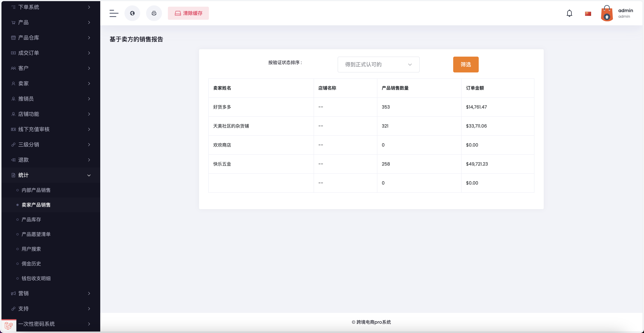
Task: Collapse the 统计 section chevron
Action: click(x=89, y=175)
